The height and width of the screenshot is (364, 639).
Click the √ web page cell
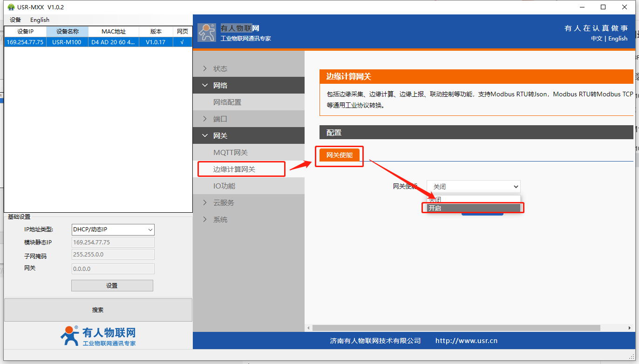click(182, 42)
